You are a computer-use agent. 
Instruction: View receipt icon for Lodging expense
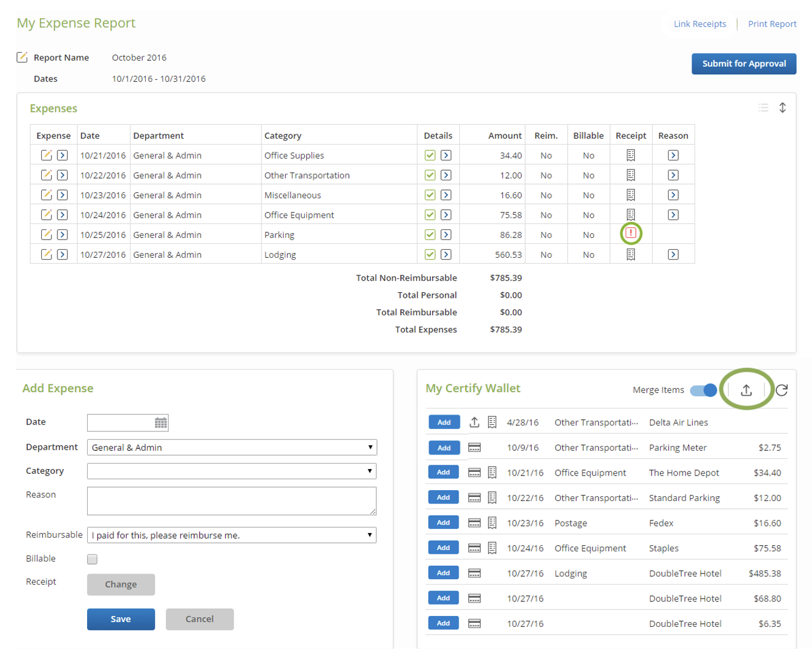(x=630, y=255)
